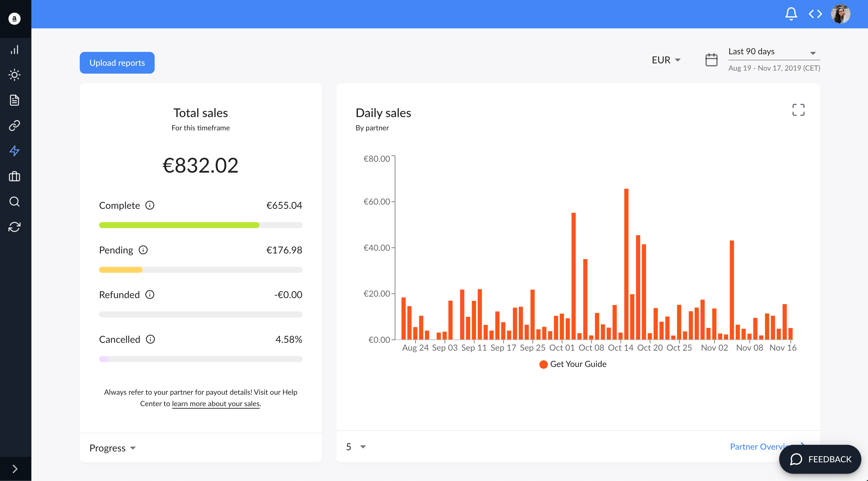Click the €655.04 complete amount
868x481 pixels.
click(284, 205)
